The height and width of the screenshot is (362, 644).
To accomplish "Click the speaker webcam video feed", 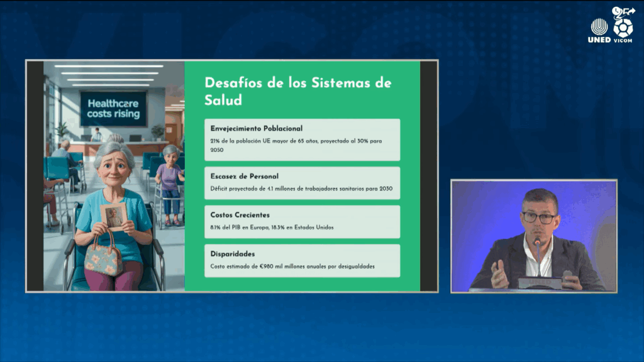I will 533,236.
